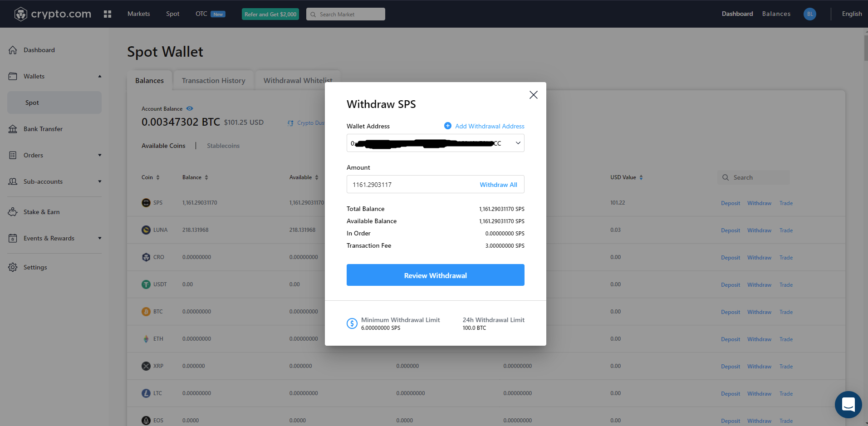868x426 pixels.
Task: Open Spot in the top navigation
Action: 172,14
